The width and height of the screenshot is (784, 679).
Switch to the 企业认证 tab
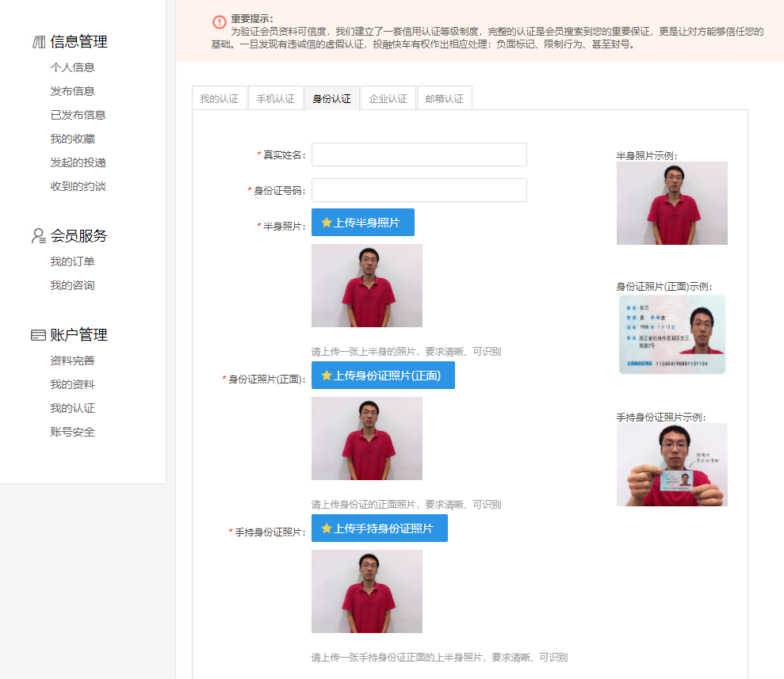coord(388,97)
